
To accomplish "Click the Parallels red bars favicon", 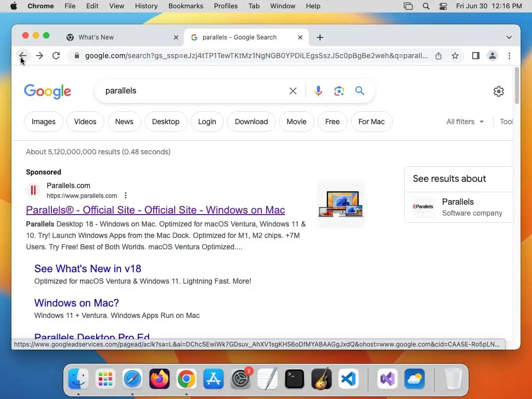I will (x=33, y=190).
